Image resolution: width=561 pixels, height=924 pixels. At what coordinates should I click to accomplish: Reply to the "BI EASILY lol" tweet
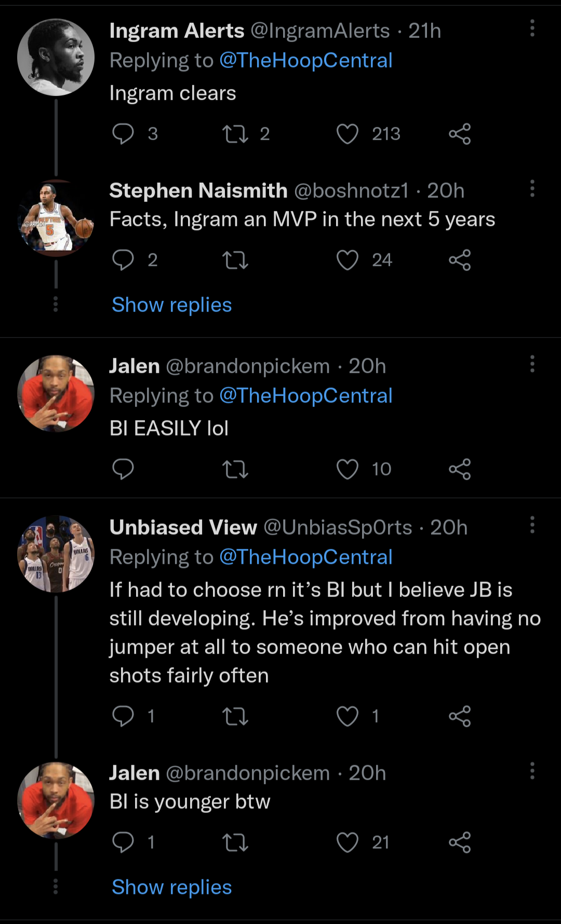pyautogui.click(x=123, y=469)
